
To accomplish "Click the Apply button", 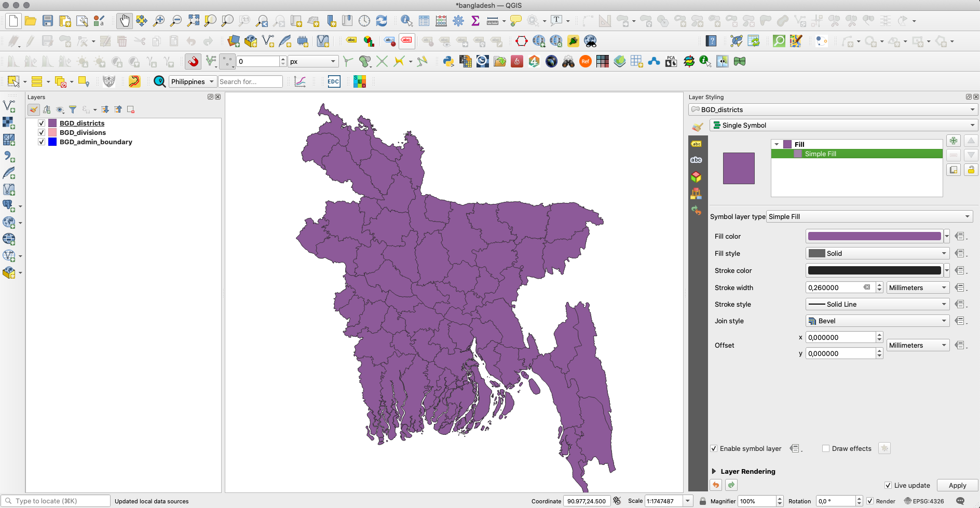I will click(x=957, y=485).
